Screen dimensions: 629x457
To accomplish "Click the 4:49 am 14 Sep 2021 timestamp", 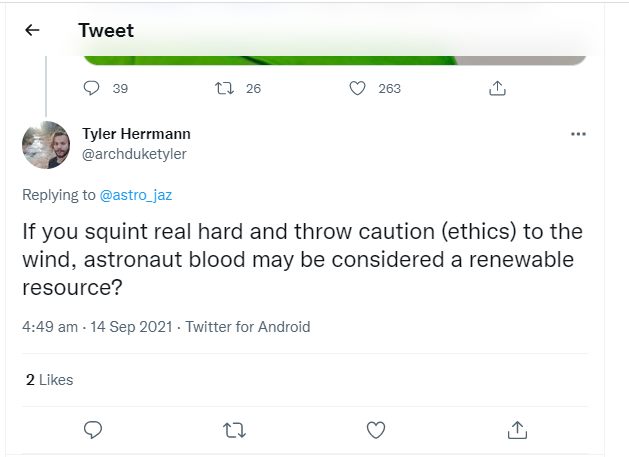I will (98, 326).
